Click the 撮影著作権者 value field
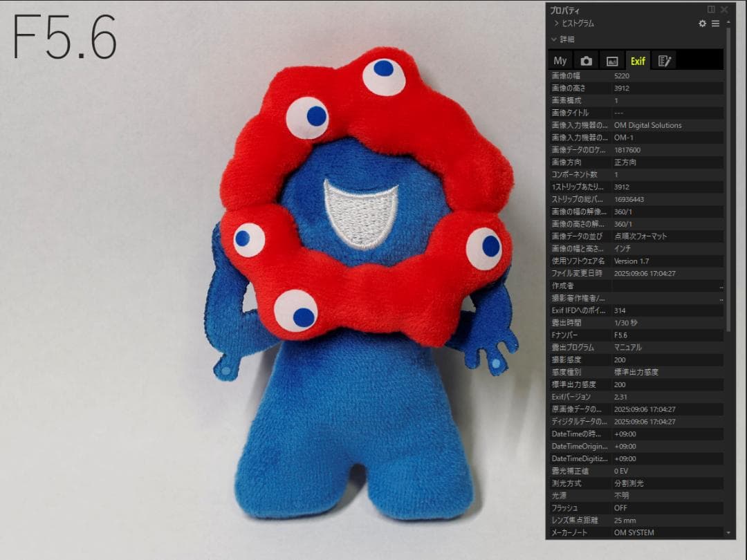The width and height of the screenshot is (747, 560). [665, 298]
